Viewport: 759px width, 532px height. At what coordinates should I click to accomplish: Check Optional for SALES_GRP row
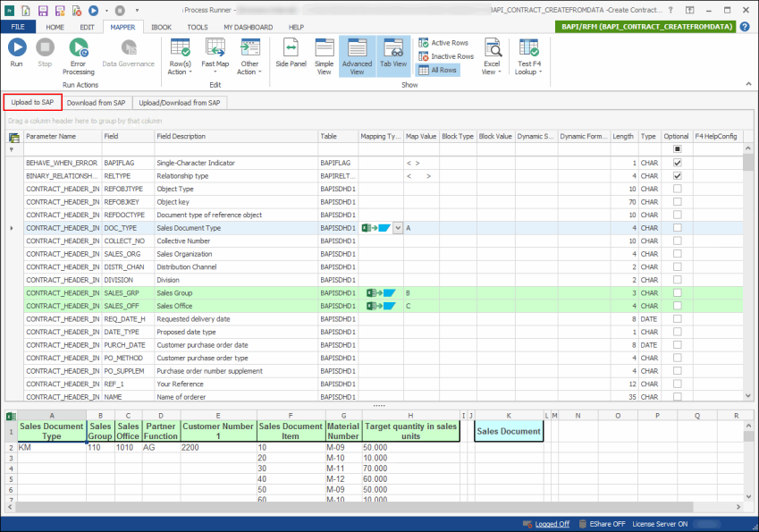(677, 293)
